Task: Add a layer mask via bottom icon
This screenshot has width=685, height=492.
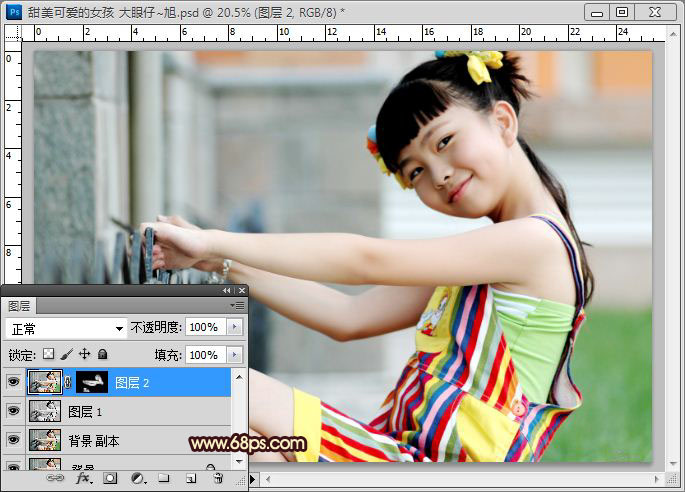Action: pyautogui.click(x=111, y=479)
